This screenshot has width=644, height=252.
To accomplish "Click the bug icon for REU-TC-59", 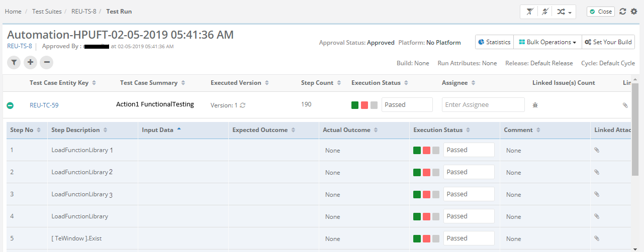I will point(535,105).
